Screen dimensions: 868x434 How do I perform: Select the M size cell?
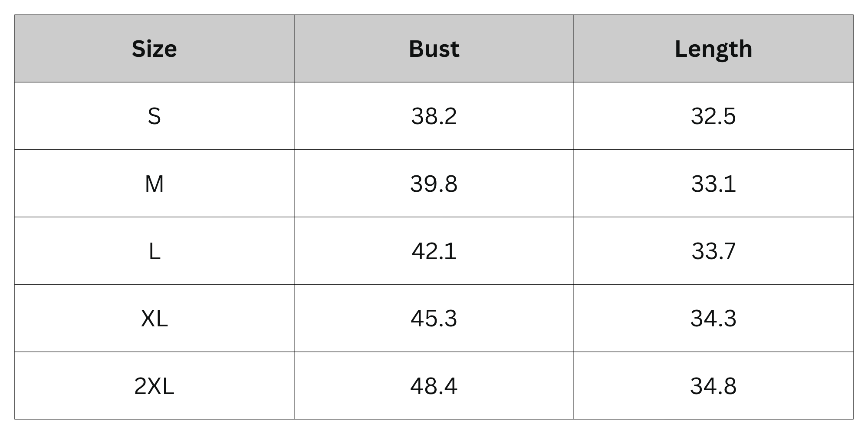[155, 183]
